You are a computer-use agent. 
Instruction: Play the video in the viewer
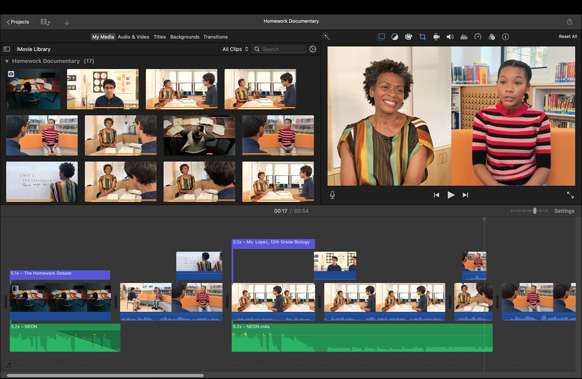(x=451, y=195)
